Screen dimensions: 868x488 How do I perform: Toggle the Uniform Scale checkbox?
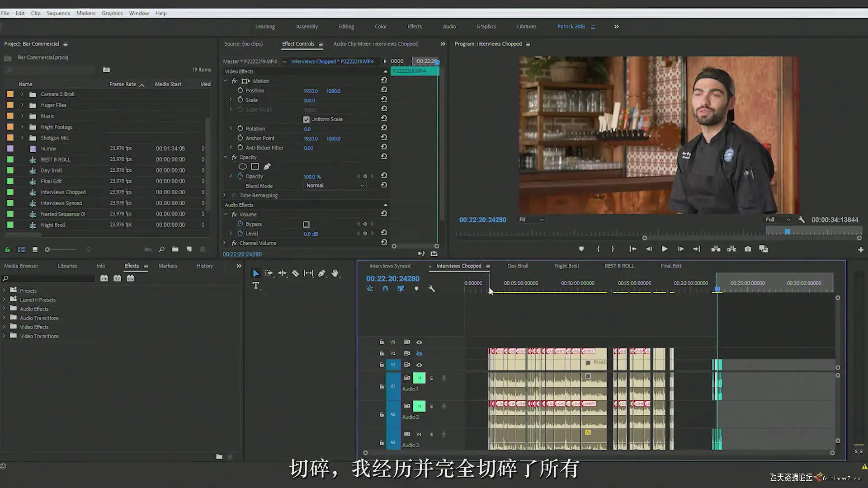coord(307,119)
